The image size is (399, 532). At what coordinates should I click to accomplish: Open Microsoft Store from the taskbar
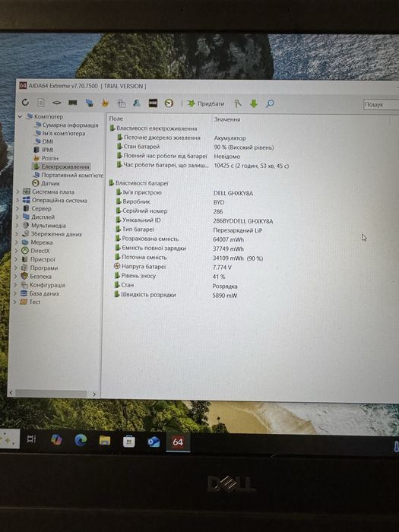coord(129,442)
